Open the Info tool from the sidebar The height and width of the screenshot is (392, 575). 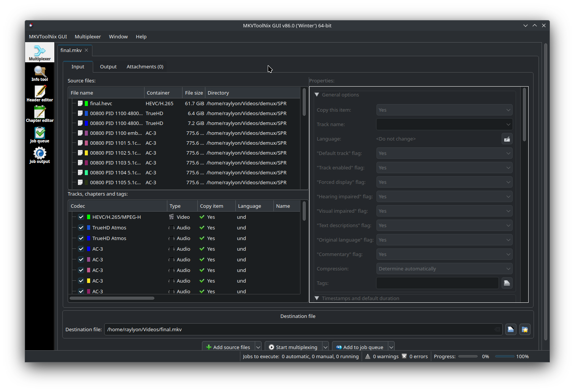[40, 73]
